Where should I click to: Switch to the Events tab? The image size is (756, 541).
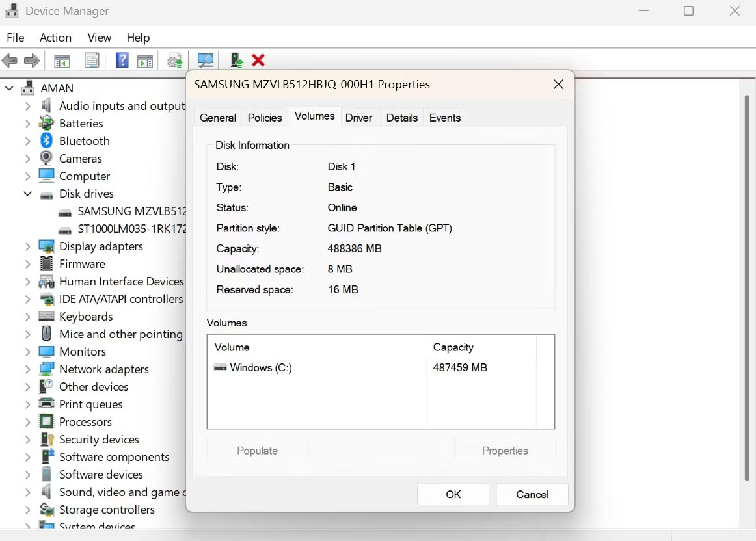pyautogui.click(x=444, y=118)
